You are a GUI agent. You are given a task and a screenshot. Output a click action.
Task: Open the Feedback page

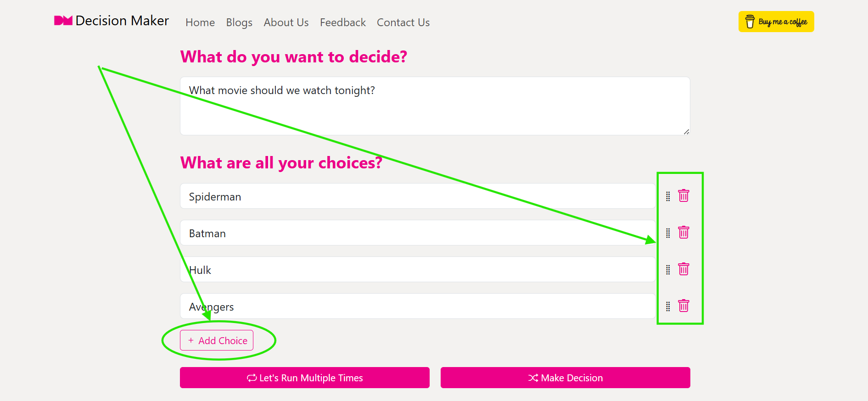tap(342, 22)
